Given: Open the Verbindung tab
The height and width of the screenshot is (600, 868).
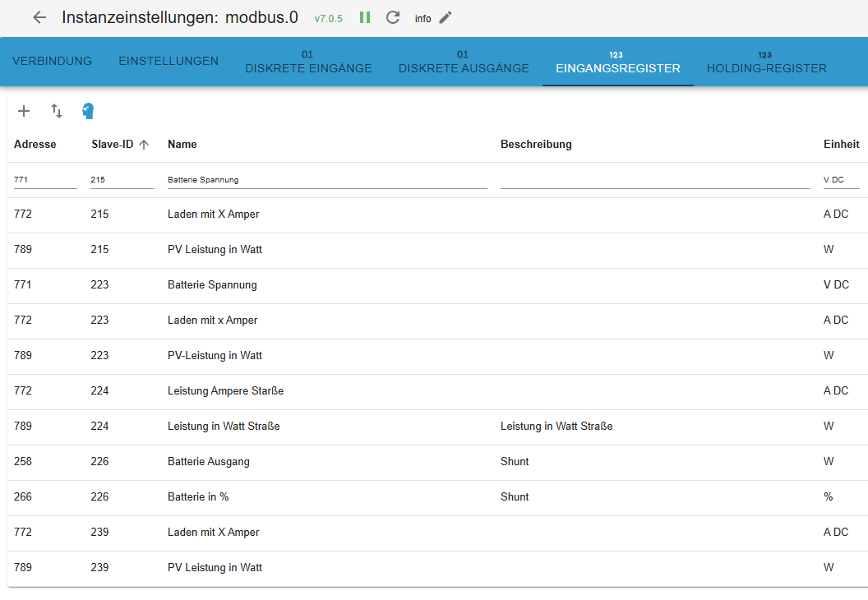Looking at the screenshot, I should (52, 62).
